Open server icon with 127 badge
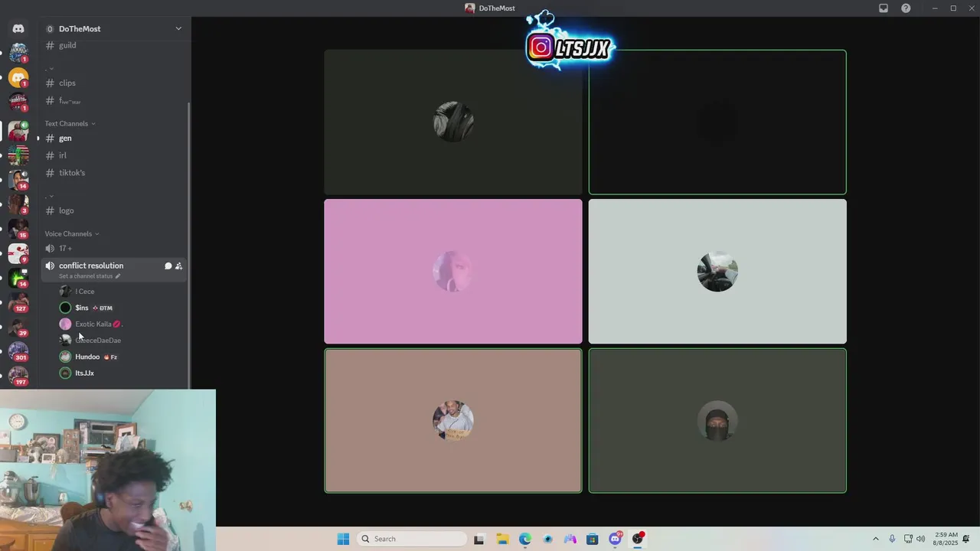980x551 pixels. tap(18, 302)
